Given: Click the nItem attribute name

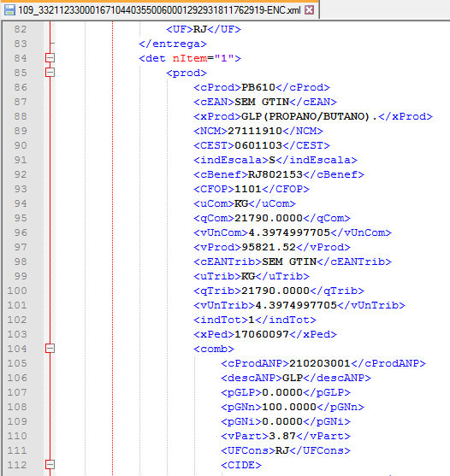Looking at the screenshot, I should pyautogui.click(x=190, y=58).
